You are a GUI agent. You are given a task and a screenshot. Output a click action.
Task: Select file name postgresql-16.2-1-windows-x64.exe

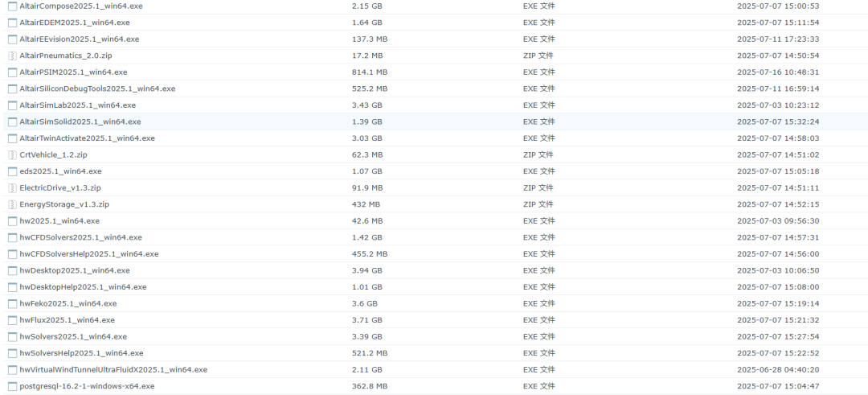tap(87, 386)
